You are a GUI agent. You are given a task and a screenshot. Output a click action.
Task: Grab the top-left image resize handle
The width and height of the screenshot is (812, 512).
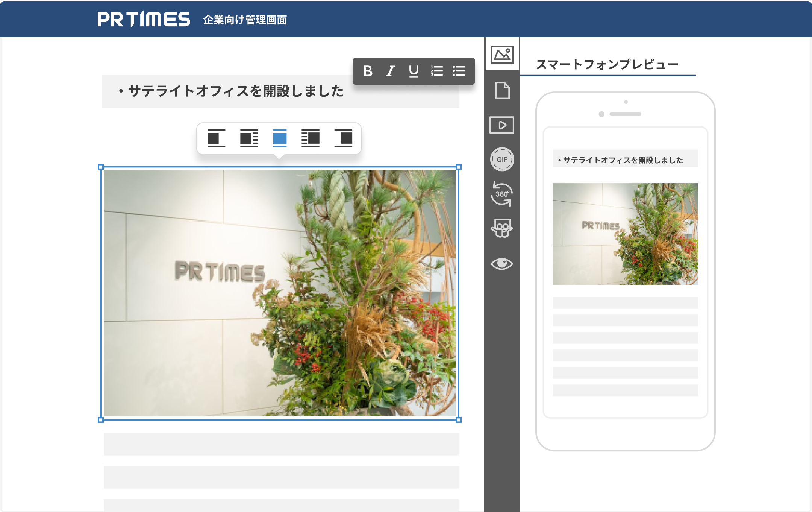pos(101,167)
